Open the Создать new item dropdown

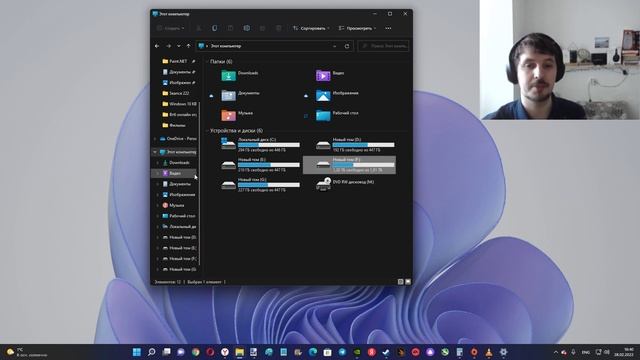[x=171, y=28]
